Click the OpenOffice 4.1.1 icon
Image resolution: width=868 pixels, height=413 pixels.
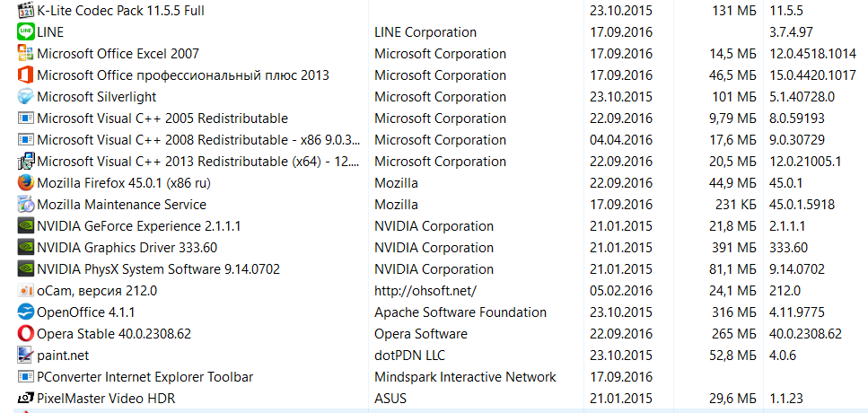25,312
